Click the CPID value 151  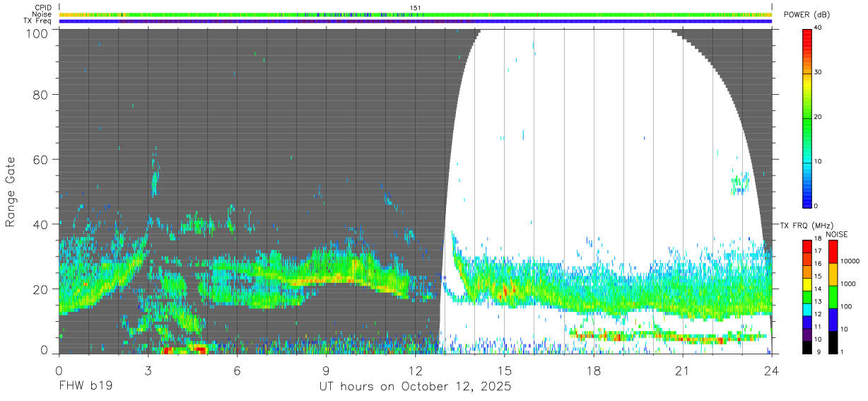[416, 7]
